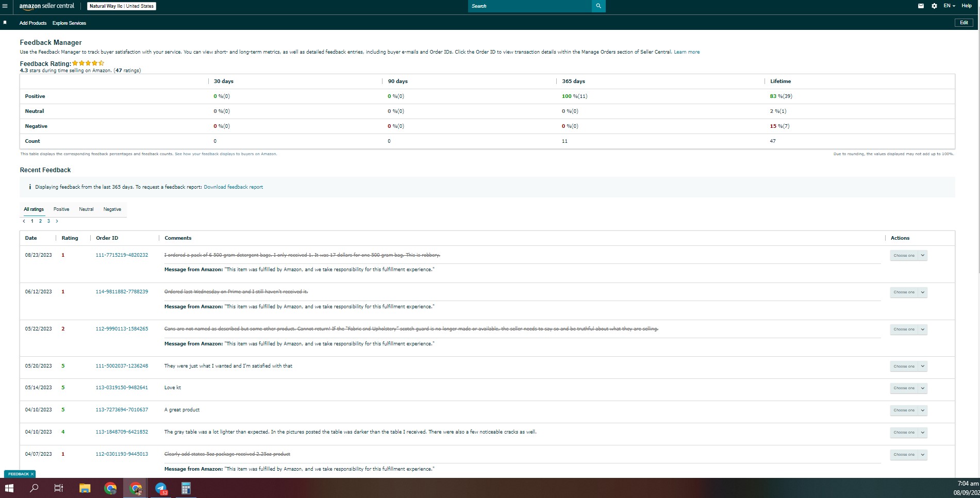The image size is (980, 498).
Task: Select the Rating column header
Action: click(70, 238)
